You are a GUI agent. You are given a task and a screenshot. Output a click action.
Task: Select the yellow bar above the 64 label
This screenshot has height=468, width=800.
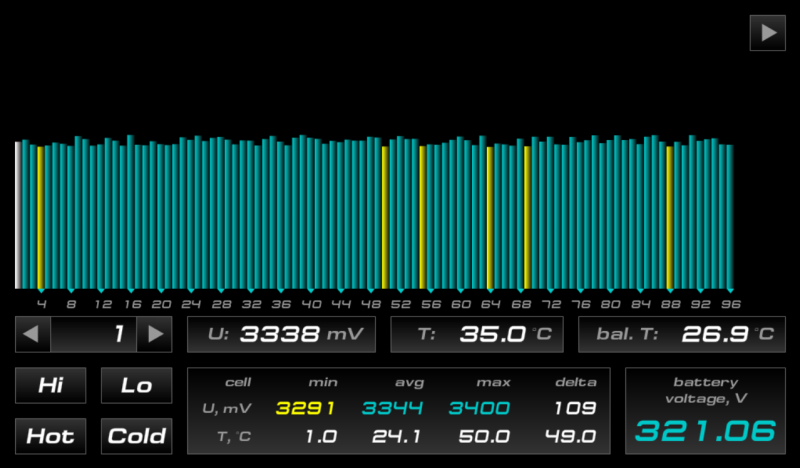coord(490,217)
